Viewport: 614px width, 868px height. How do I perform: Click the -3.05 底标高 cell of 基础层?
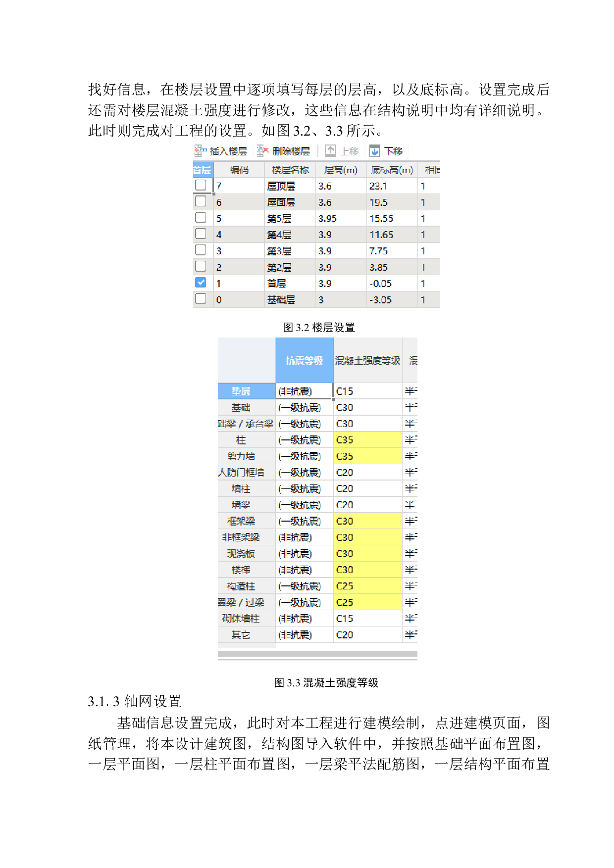pyautogui.click(x=392, y=299)
